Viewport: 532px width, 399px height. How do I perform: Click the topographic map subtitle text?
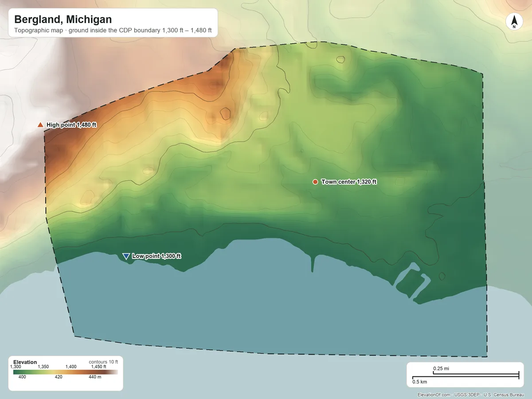pos(113,31)
